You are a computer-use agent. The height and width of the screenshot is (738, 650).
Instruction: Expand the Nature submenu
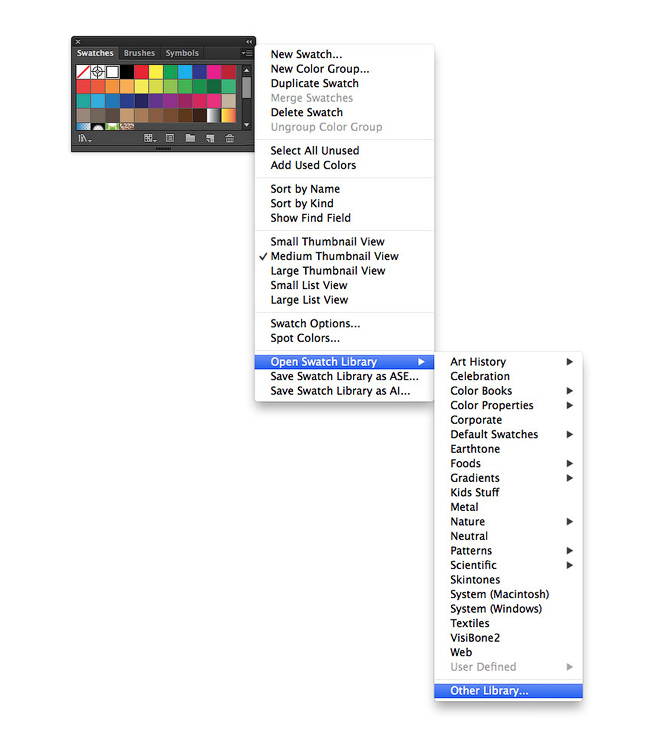coord(508,521)
